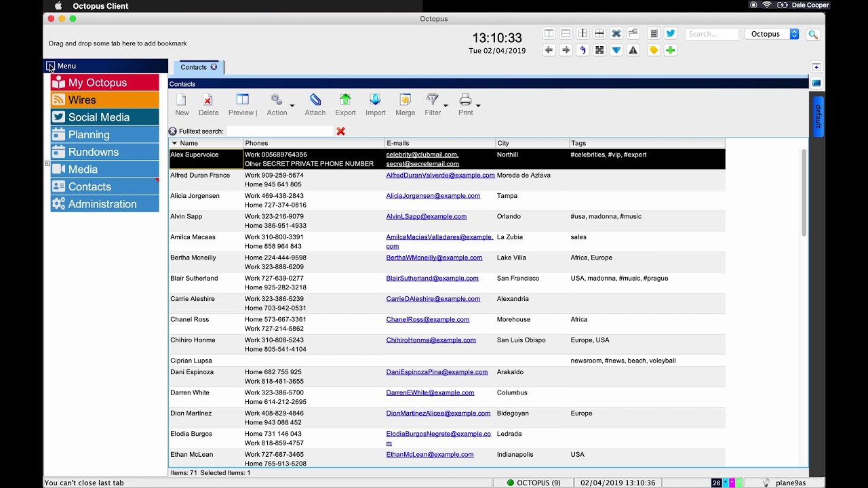Toggle the Preview pane
Screen dimensions: 868x488
click(x=242, y=100)
